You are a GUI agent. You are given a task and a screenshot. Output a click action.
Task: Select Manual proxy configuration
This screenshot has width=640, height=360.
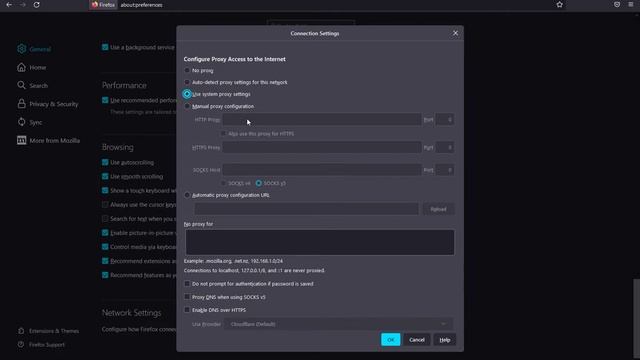pos(187,106)
